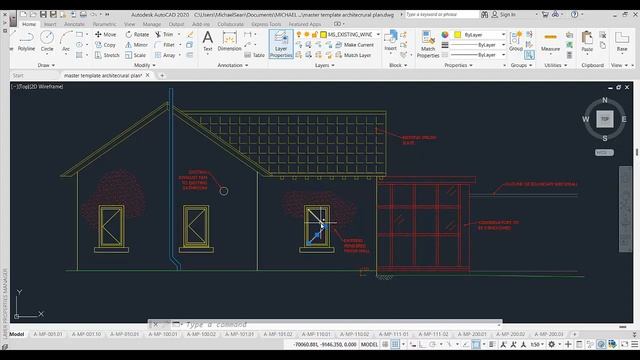
Task: Click the yellow object color swatch
Action: coord(458,35)
